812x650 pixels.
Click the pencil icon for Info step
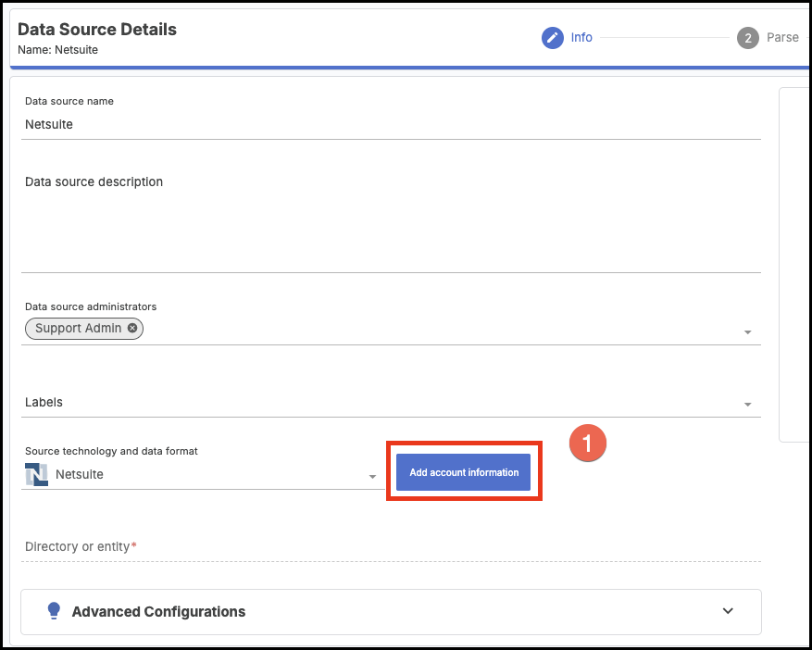[553, 38]
